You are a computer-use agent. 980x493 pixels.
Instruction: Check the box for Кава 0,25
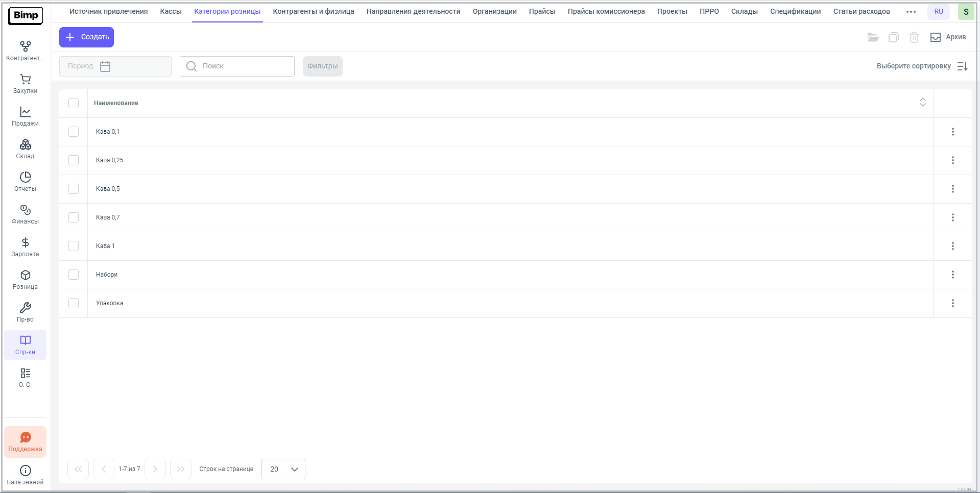click(x=74, y=160)
